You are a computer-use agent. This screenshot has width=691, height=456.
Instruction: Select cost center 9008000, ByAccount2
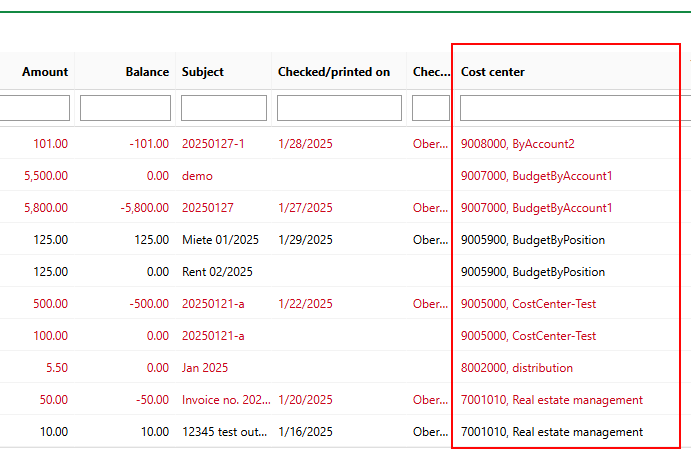click(517, 144)
